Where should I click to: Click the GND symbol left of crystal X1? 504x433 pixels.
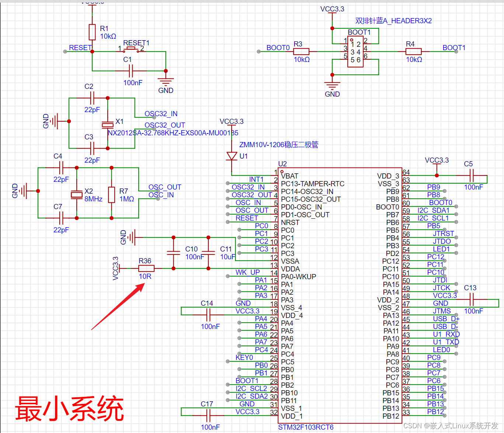coord(54,121)
